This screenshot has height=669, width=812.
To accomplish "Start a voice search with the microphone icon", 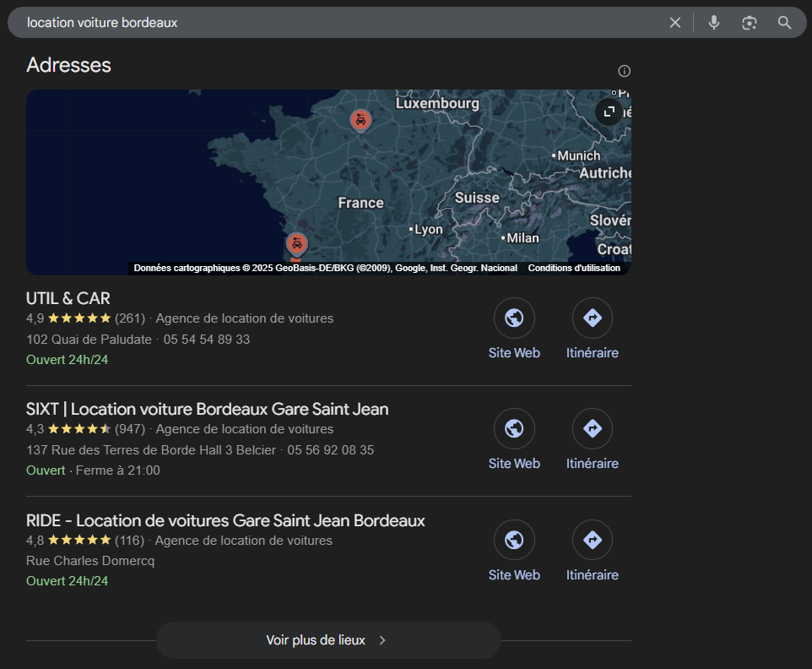I will click(713, 22).
